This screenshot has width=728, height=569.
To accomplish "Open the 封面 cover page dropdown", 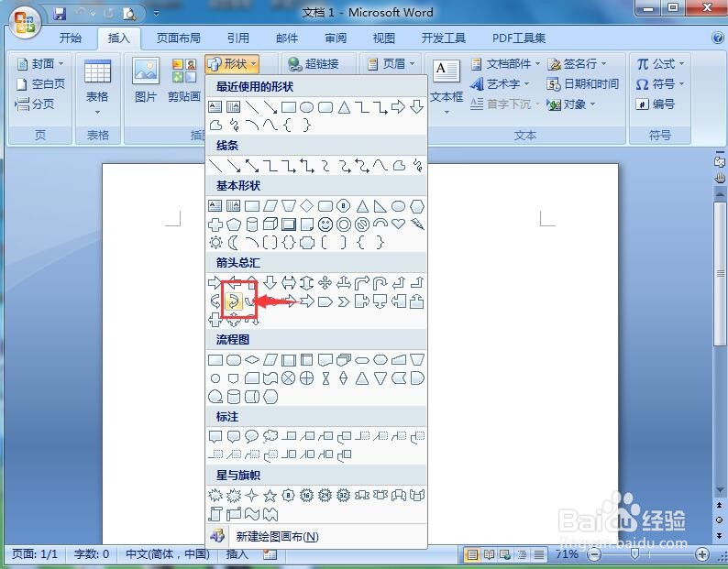I will (40, 63).
